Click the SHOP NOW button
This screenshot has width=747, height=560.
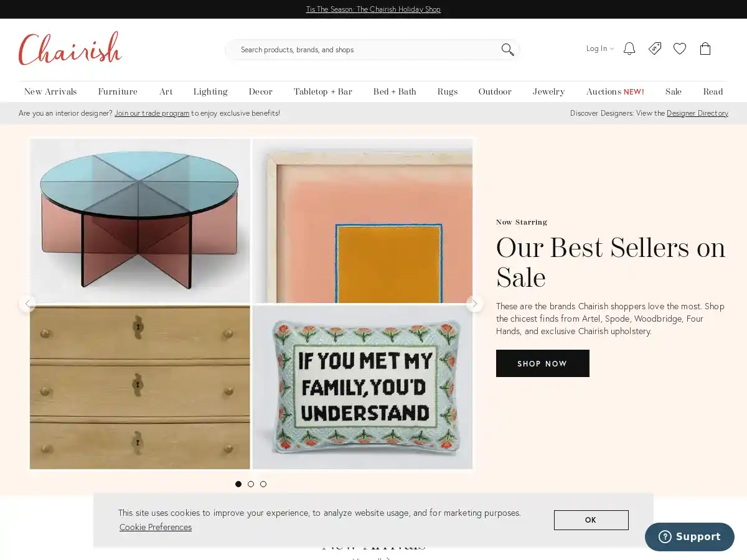pyautogui.click(x=543, y=363)
